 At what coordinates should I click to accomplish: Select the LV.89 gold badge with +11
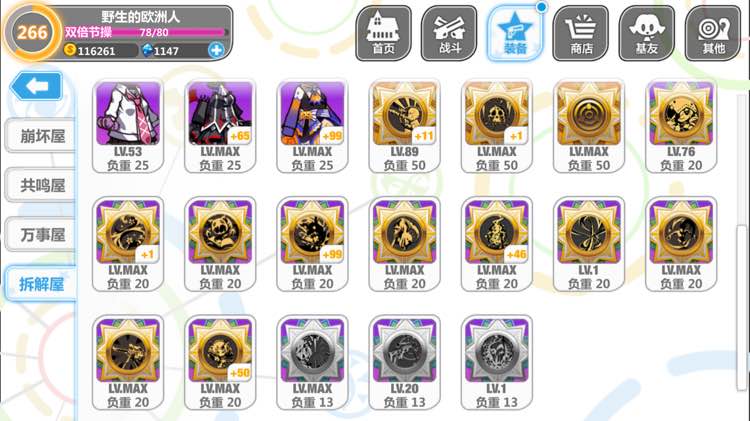[x=405, y=126]
